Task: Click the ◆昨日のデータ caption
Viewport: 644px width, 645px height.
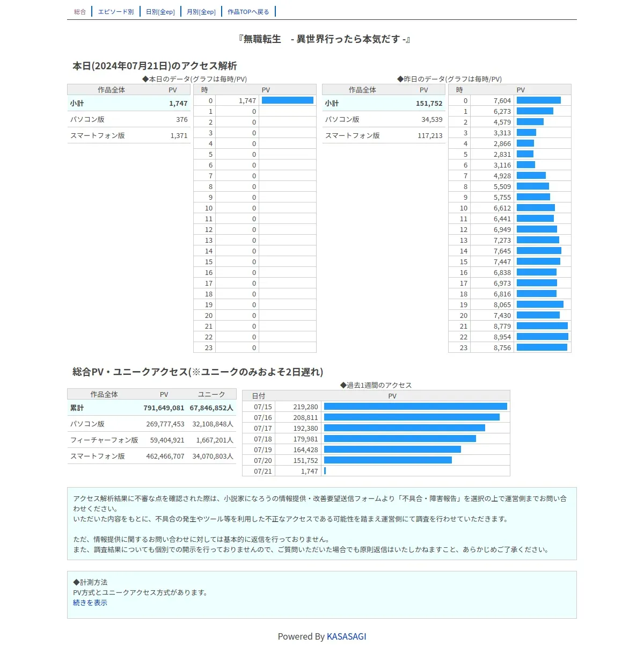Action: click(x=449, y=79)
